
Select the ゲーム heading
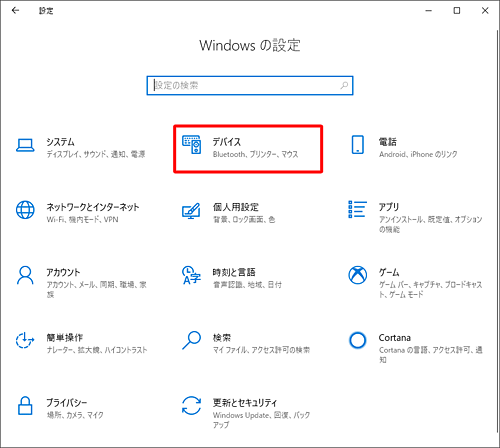(389, 272)
